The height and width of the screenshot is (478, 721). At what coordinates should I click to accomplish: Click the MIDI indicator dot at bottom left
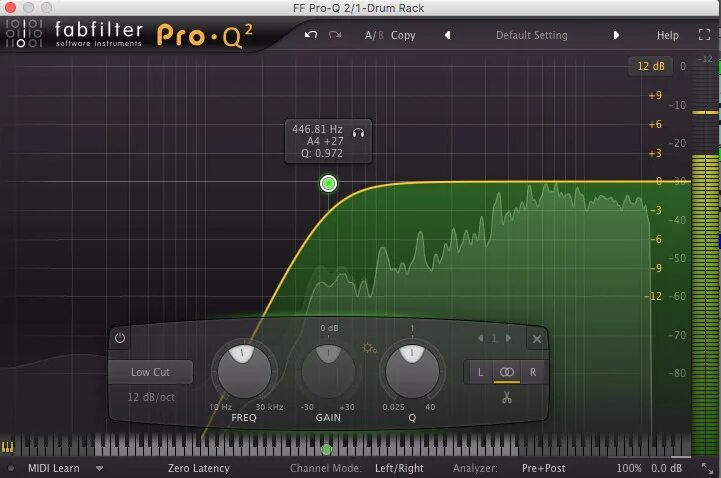pos(11,468)
